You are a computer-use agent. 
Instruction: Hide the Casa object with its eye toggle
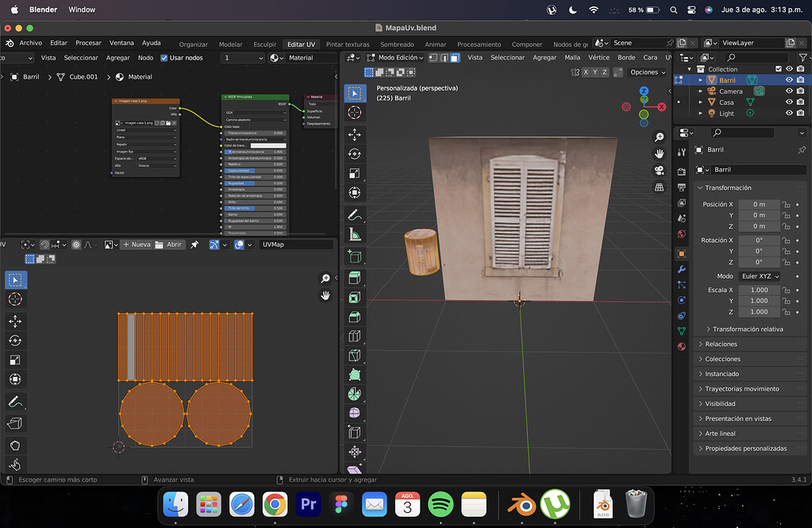click(x=787, y=102)
